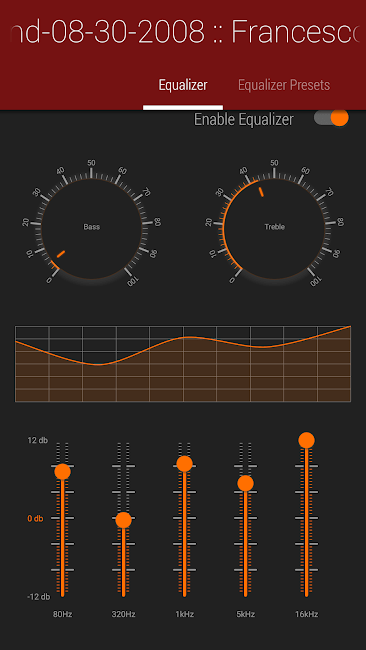Click the Enable Equalizer label
Viewport: 366px width, 650px height.
(244, 119)
